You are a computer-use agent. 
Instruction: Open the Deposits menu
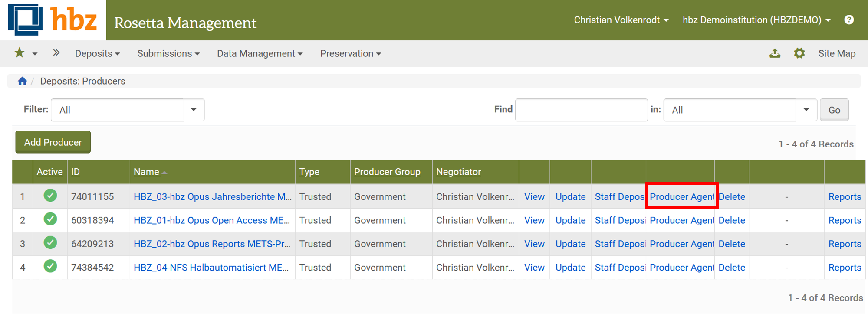click(97, 53)
